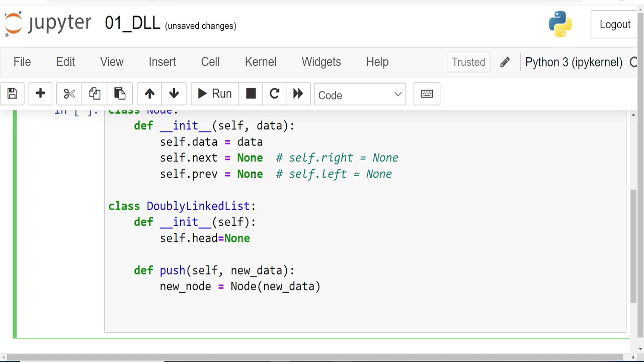Screen dimensions: 644x362
Task: Click the Python logo icon
Action: tap(560, 24)
